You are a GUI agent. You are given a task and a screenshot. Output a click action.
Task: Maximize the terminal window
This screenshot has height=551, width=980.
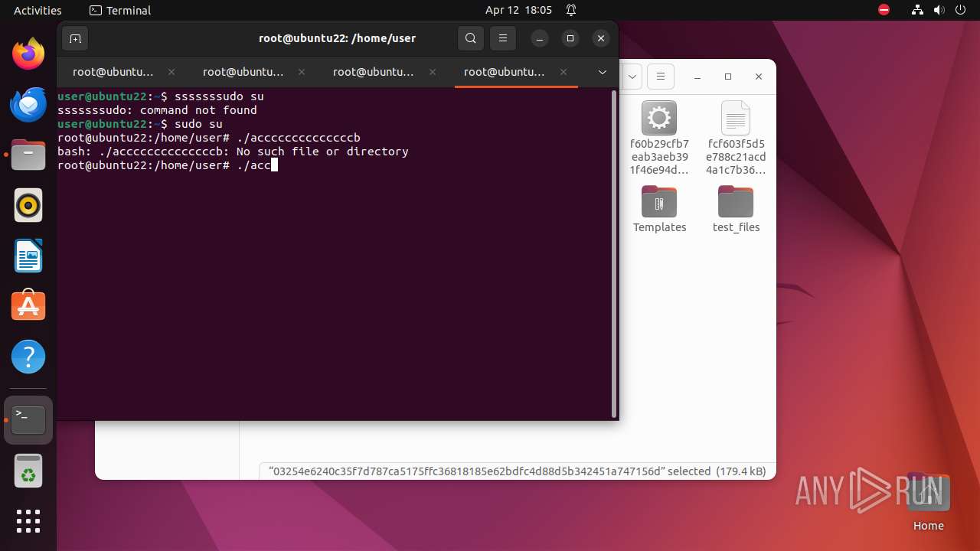point(570,38)
